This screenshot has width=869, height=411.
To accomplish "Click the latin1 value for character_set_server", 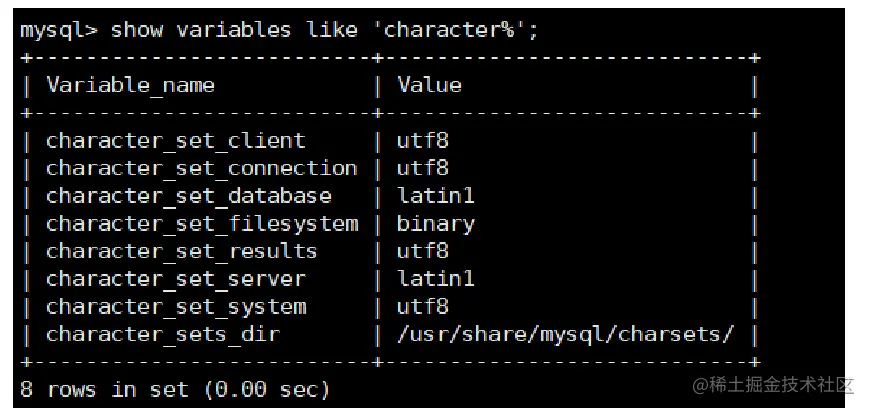I will (436, 279).
